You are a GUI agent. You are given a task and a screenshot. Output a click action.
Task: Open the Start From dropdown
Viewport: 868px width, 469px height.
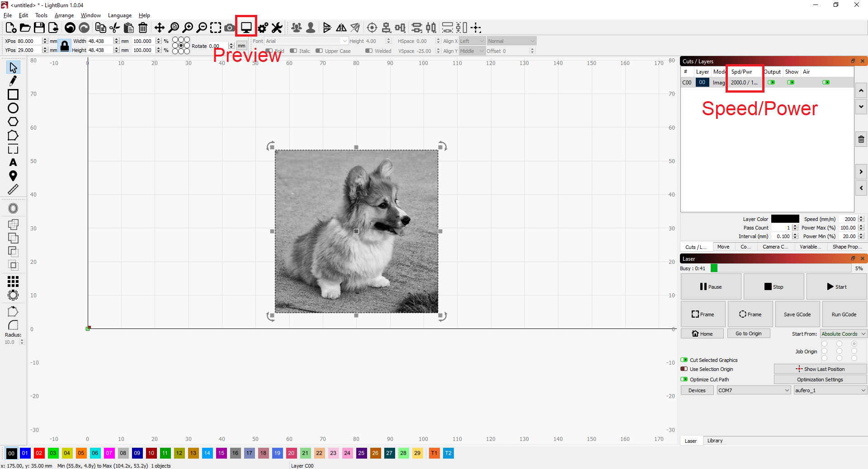click(x=843, y=334)
